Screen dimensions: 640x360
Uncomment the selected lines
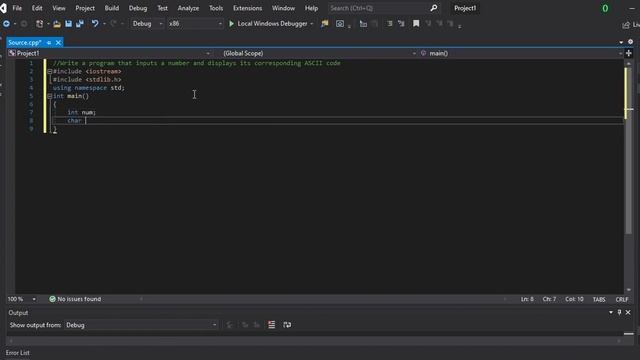tap(401, 24)
